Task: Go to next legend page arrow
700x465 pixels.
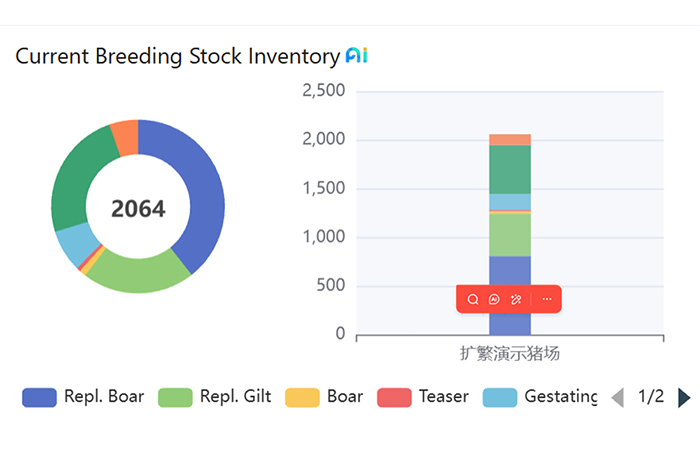Action: point(684,397)
